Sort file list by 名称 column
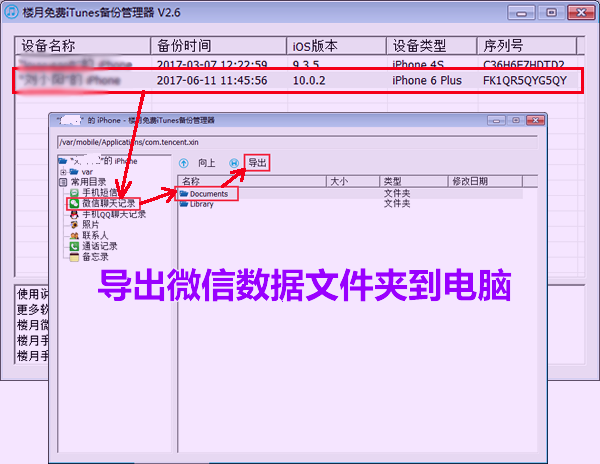This screenshot has width=600, height=464. (252, 181)
